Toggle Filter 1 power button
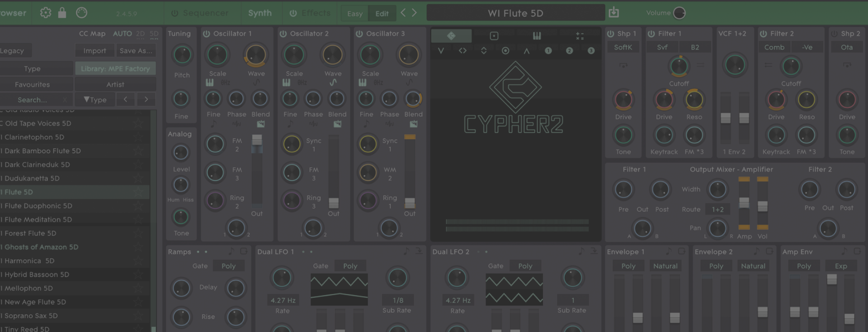The height and width of the screenshot is (332, 868). [651, 33]
